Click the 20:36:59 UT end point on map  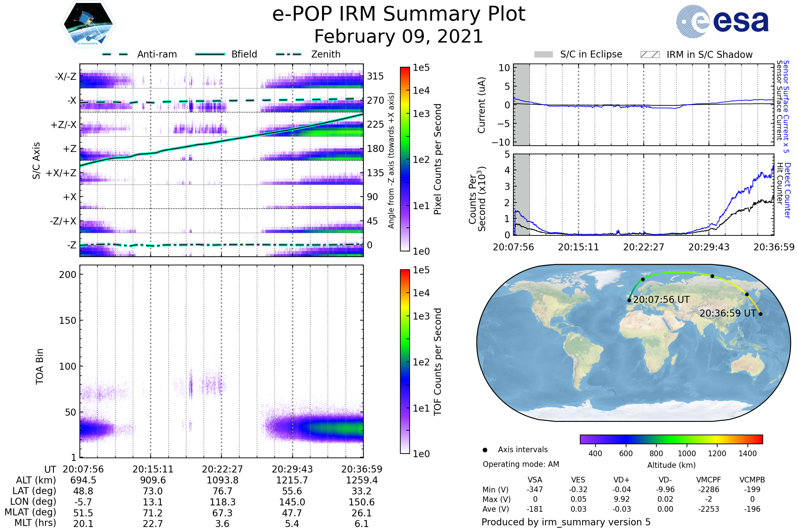tap(760, 314)
